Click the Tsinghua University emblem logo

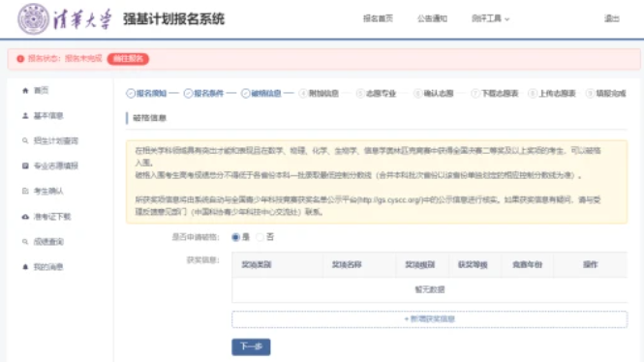click(x=33, y=19)
